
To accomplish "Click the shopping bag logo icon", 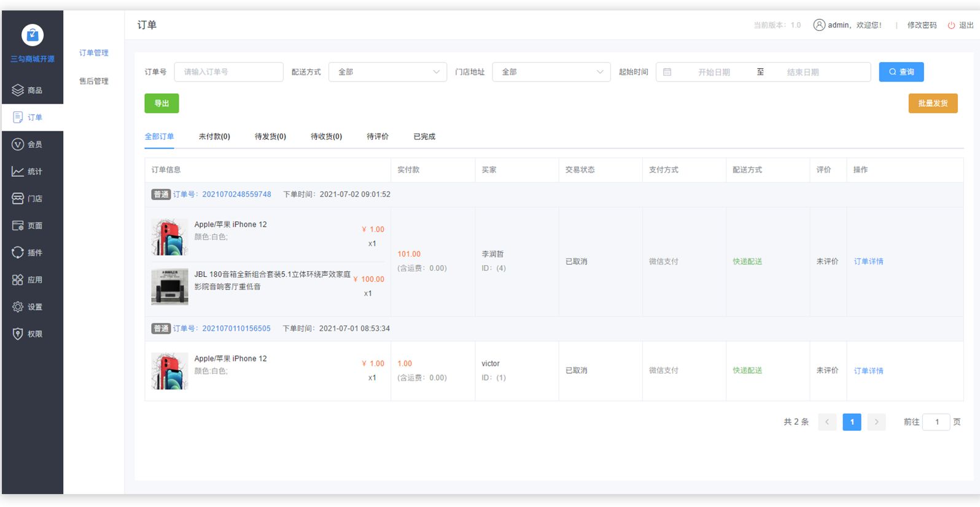I will pyautogui.click(x=32, y=35).
